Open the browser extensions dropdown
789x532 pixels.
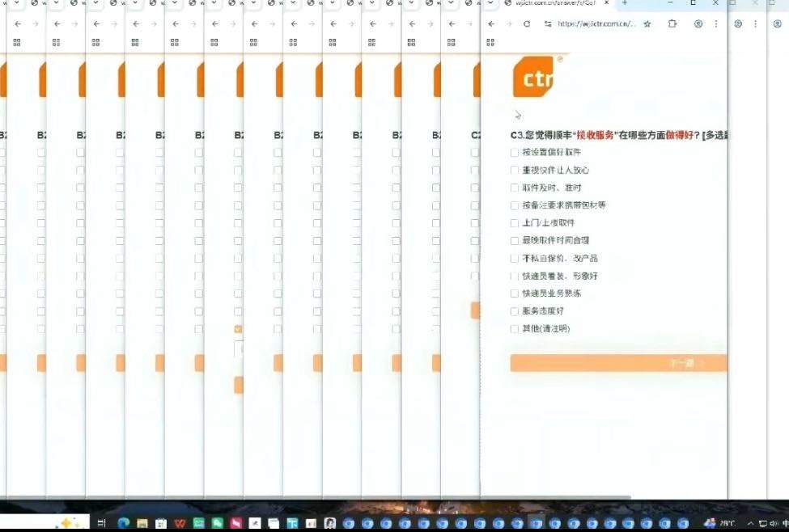[672, 23]
